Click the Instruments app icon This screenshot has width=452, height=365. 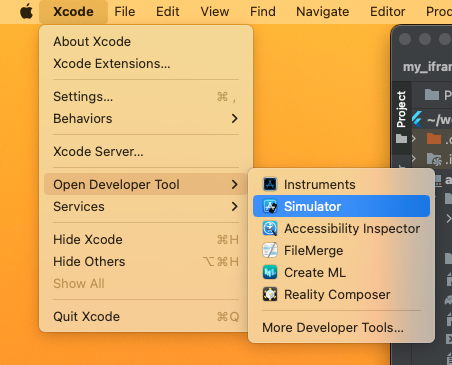point(270,184)
